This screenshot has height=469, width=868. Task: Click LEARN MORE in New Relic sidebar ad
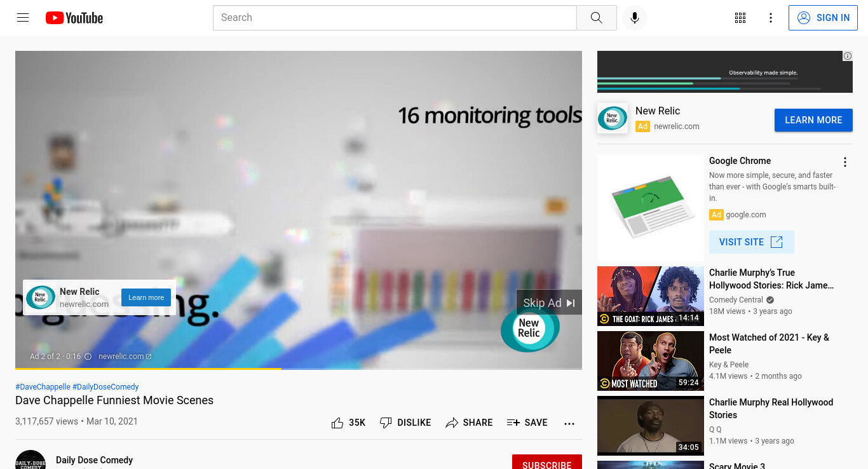point(813,120)
